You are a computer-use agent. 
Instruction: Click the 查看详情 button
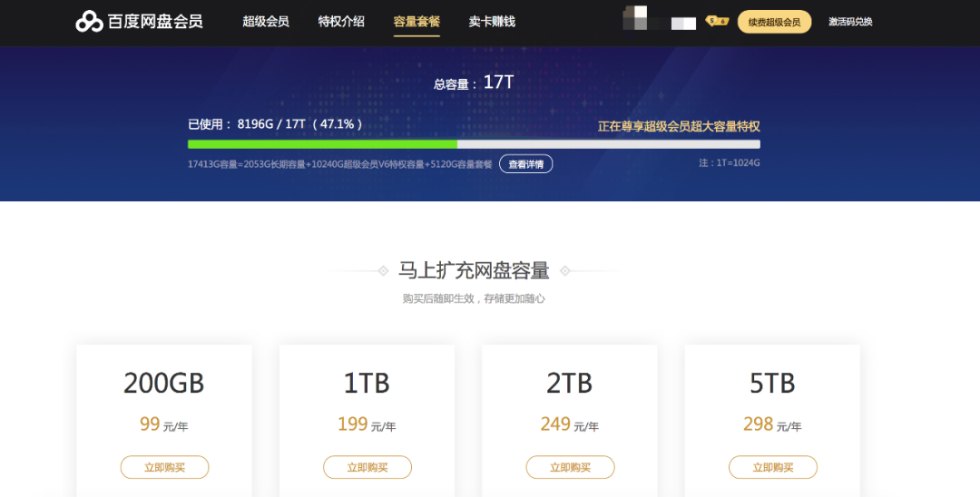(x=525, y=164)
